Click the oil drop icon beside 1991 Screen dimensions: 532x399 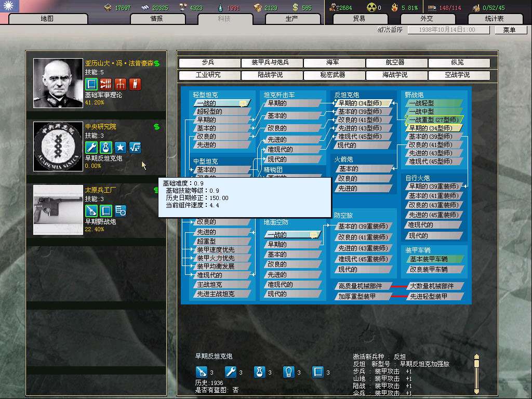220,7
